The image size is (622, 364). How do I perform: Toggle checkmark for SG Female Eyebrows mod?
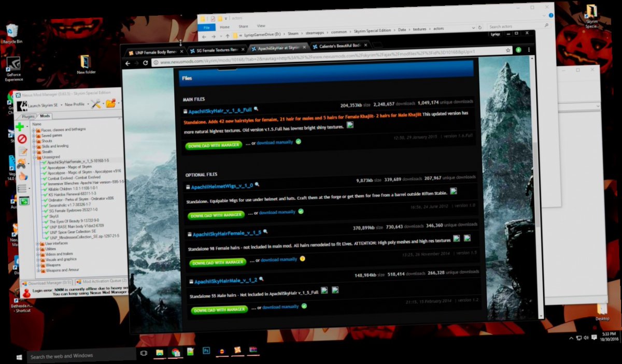click(46, 211)
